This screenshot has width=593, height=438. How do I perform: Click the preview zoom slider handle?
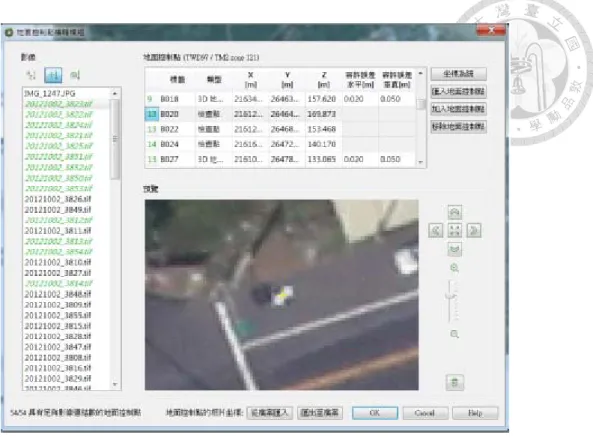450,295
